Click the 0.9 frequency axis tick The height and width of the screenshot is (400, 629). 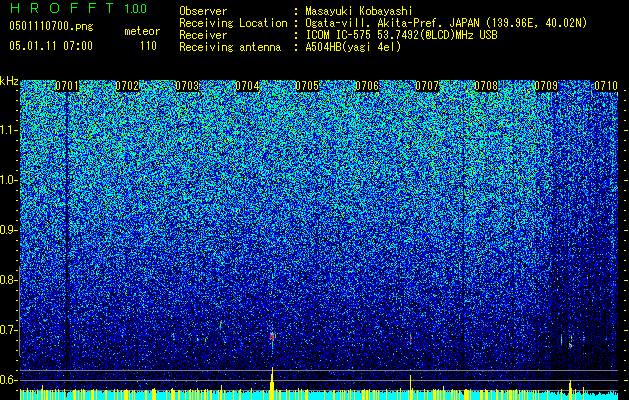point(9,230)
